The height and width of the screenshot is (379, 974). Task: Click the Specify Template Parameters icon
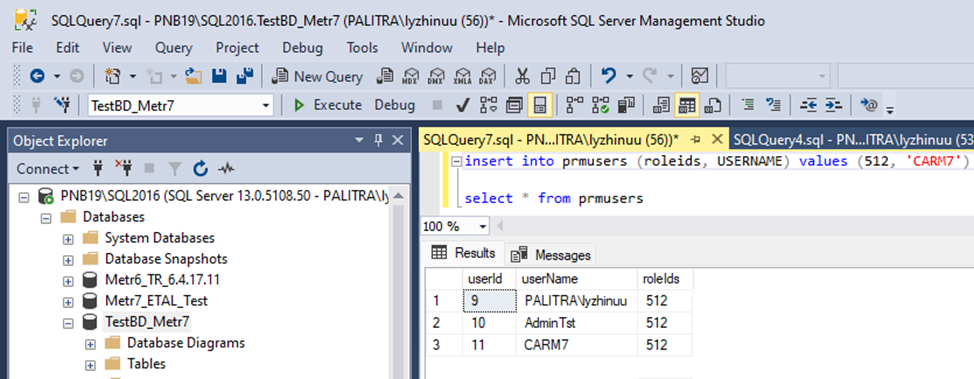click(x=869, y=105)
